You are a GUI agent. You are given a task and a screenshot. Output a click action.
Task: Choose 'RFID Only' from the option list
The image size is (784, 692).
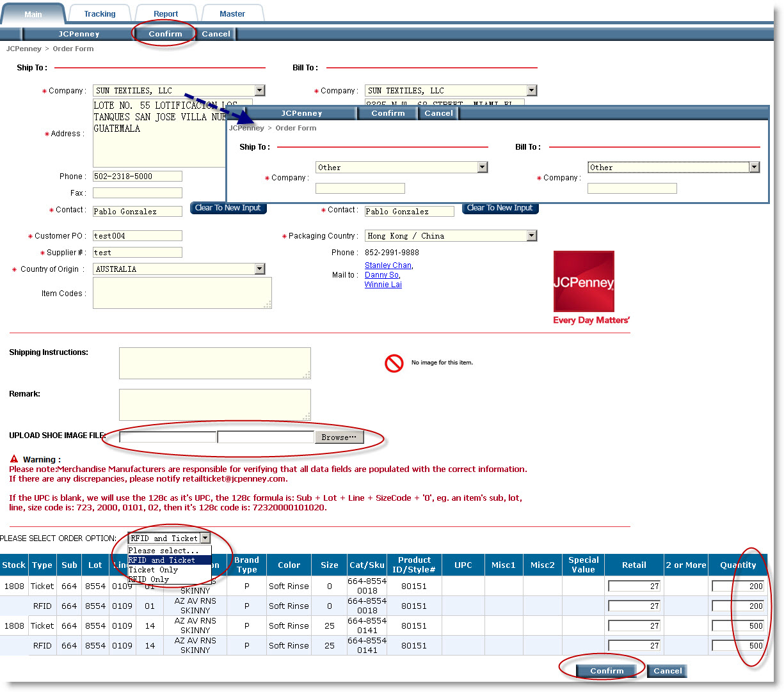click(170, 579)
